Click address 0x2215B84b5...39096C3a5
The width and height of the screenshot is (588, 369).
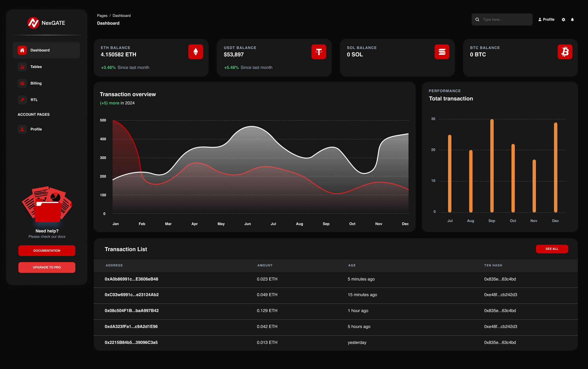tap(131, 342)
